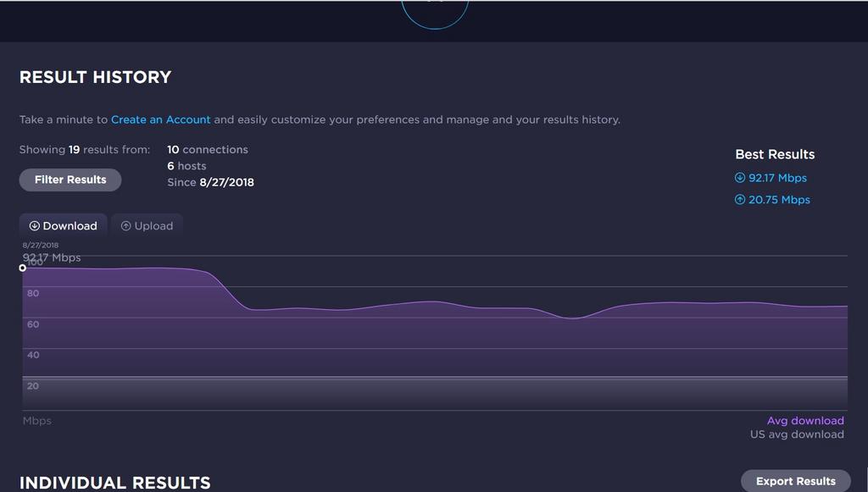
Task: Click the 'Showing 19 results from:' text
Action: 85,149
